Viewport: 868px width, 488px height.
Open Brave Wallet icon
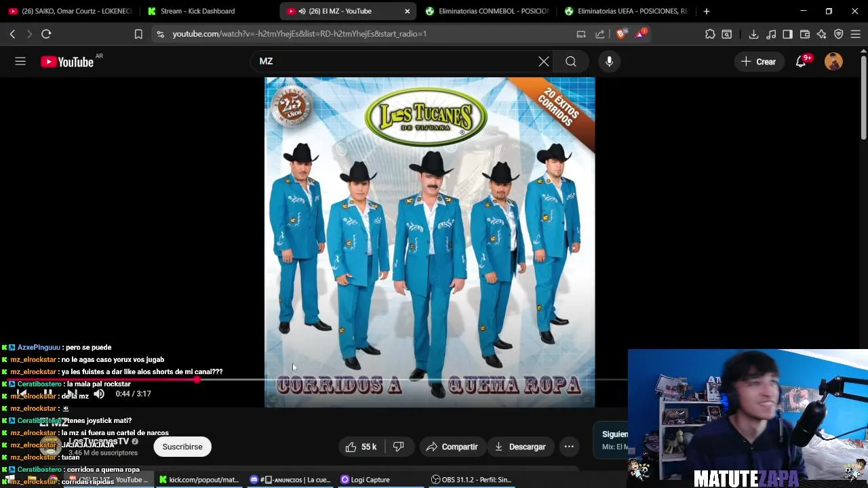pos(805,34)
